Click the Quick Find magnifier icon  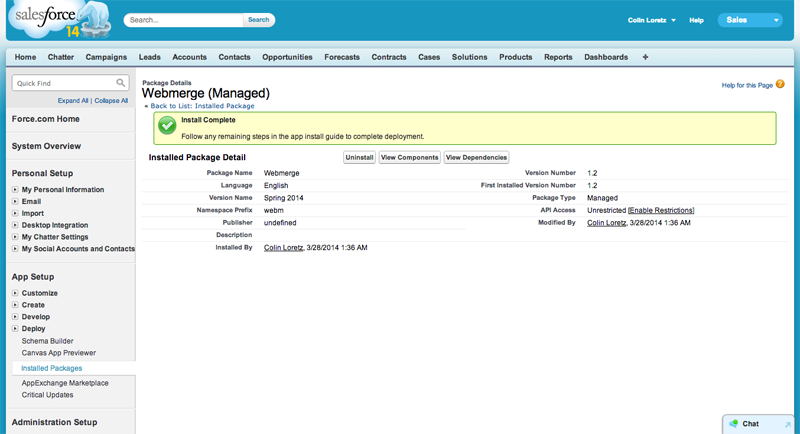pos(120,83)
